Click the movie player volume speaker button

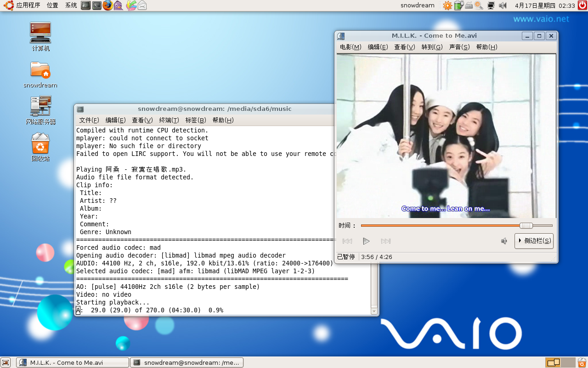(504, 241)
